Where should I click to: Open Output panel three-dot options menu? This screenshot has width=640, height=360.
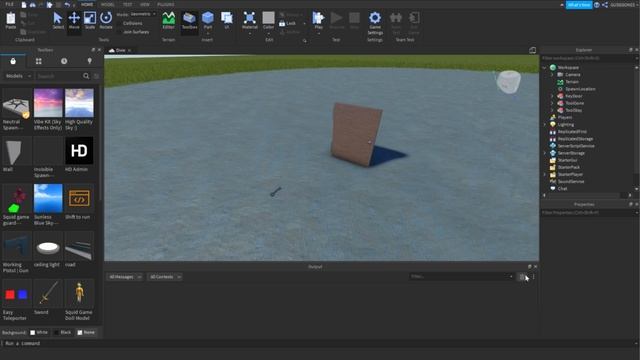pos(533,277)
